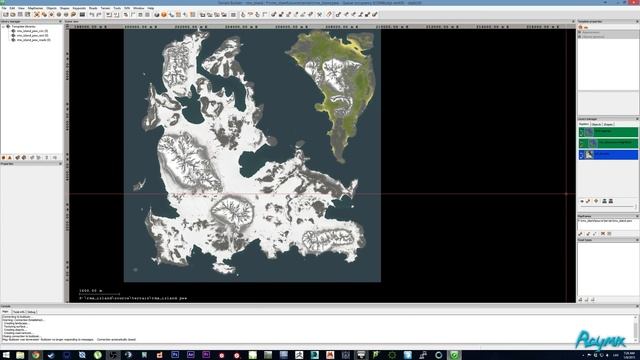This screenshot has width=640, height=360.
Task: Click the save project toolbar icon
Action: pos(20,14)
